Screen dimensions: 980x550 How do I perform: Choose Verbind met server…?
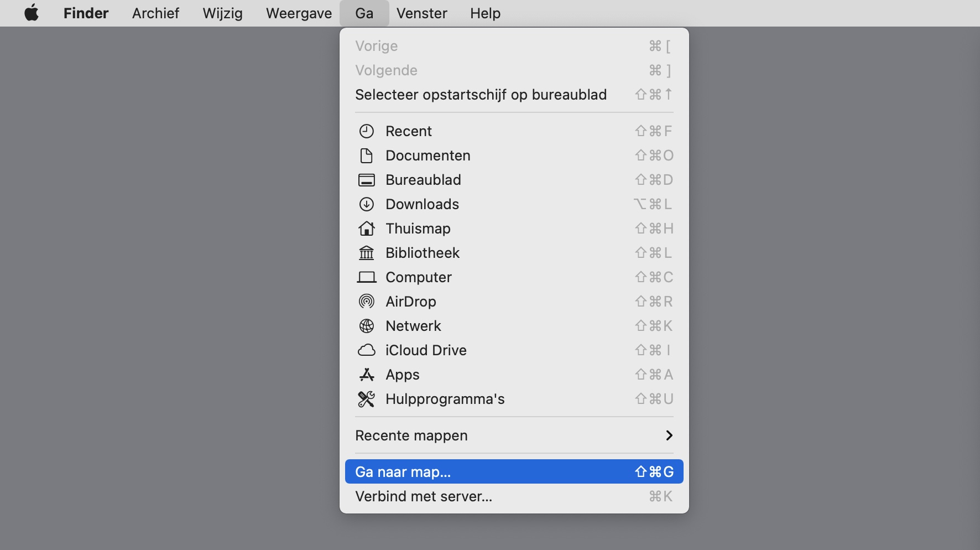514,496
